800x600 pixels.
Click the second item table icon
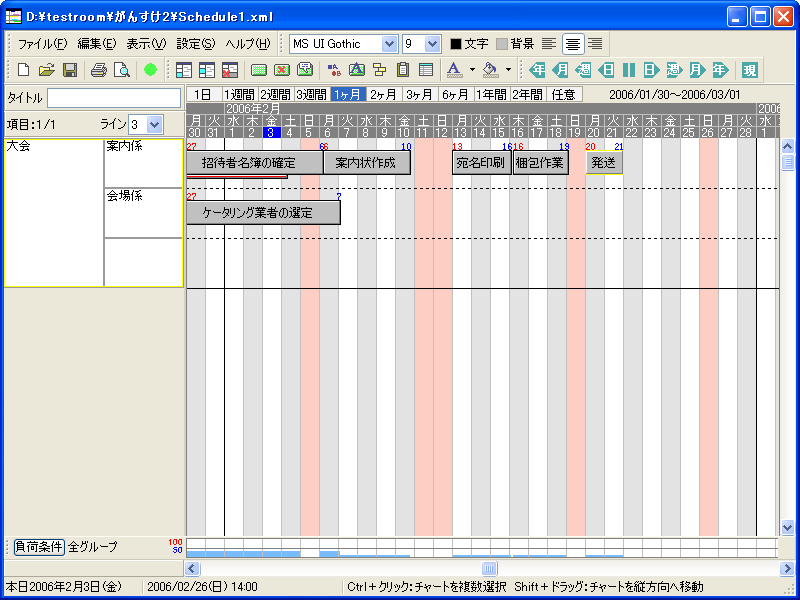(x=207, y=70)
